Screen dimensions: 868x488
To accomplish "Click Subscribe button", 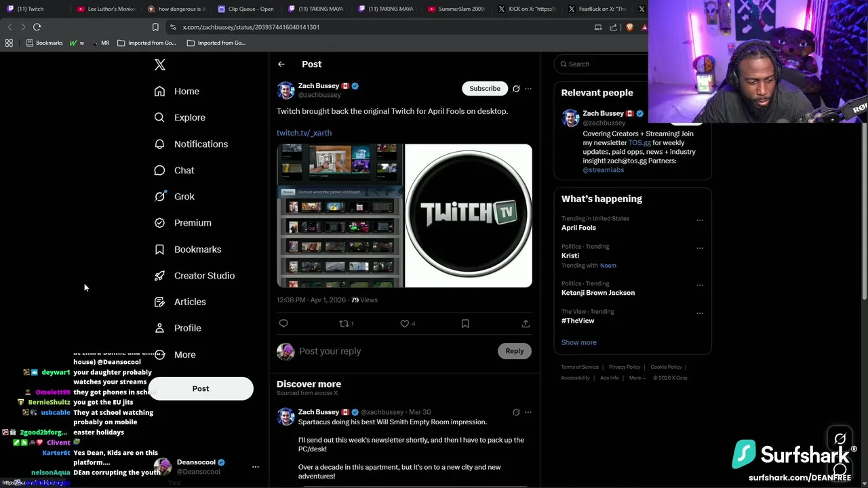I will (485, 89).
